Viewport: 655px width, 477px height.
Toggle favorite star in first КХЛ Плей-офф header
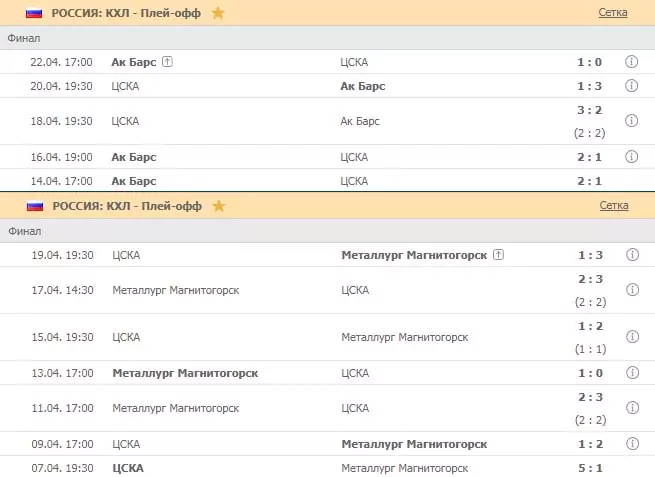[x=218, y=13]
